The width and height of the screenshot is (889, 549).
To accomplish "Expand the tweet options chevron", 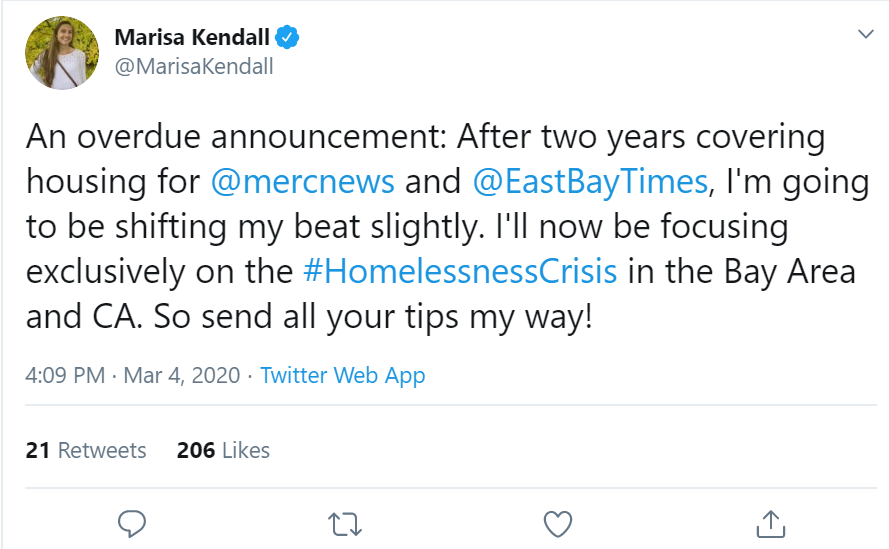I will coord(866,34).
